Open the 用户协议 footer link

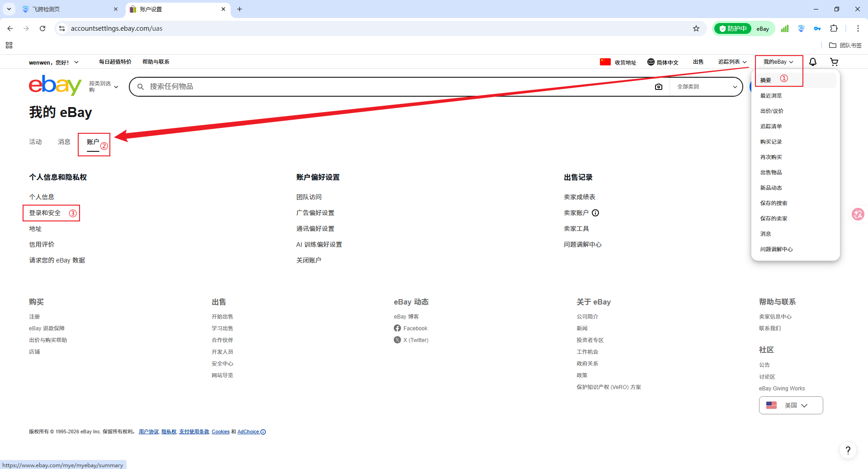coord(149,432)
